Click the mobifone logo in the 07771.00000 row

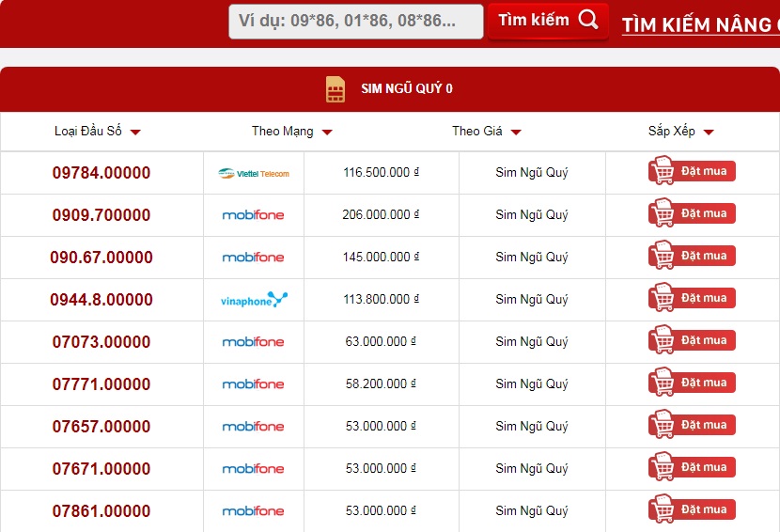tap(253, 384)
